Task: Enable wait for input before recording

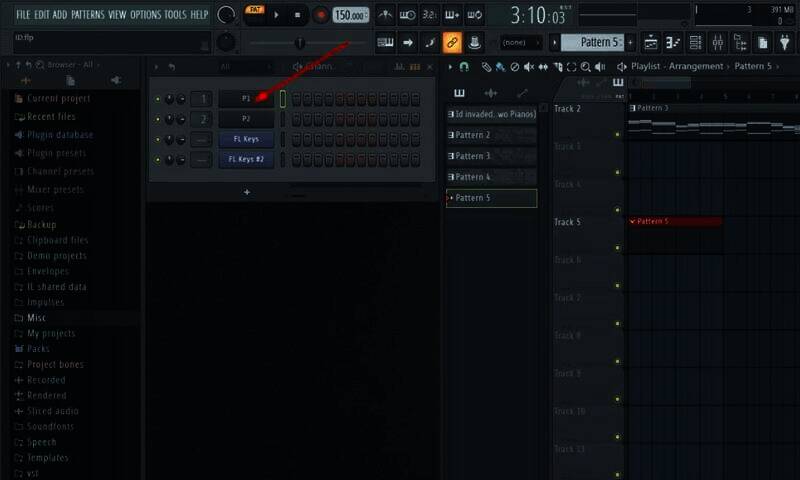Action: pos(407,15)
